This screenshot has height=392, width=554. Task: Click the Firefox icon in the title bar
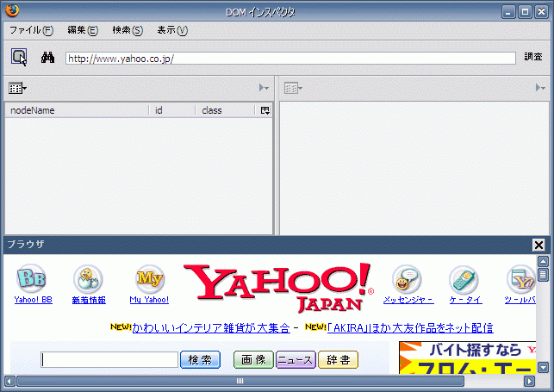coord(12,10)
